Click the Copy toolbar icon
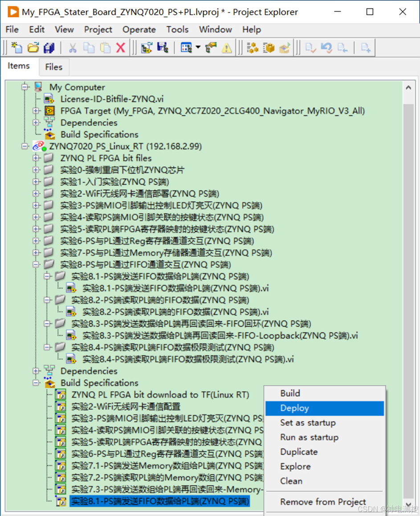This screenshot has width=420, height=516. click(x=89, y=48)
